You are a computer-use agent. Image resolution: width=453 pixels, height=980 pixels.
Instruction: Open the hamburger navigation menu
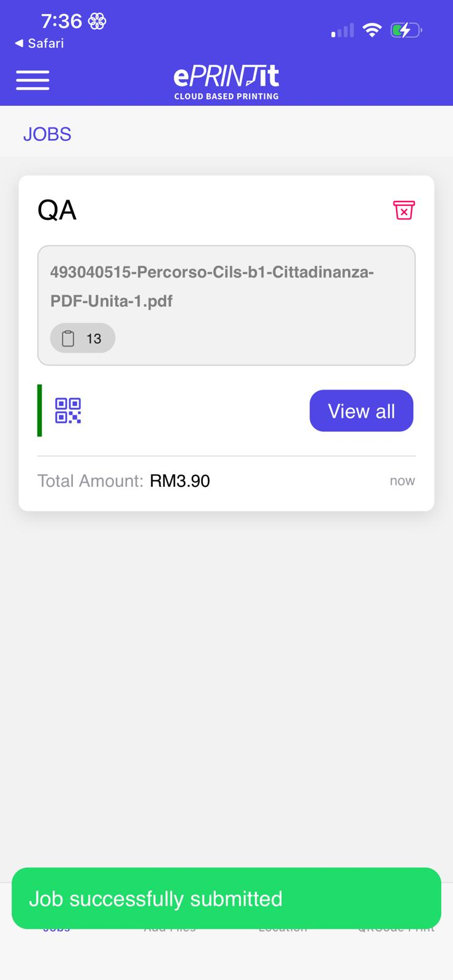pos(33,80)
